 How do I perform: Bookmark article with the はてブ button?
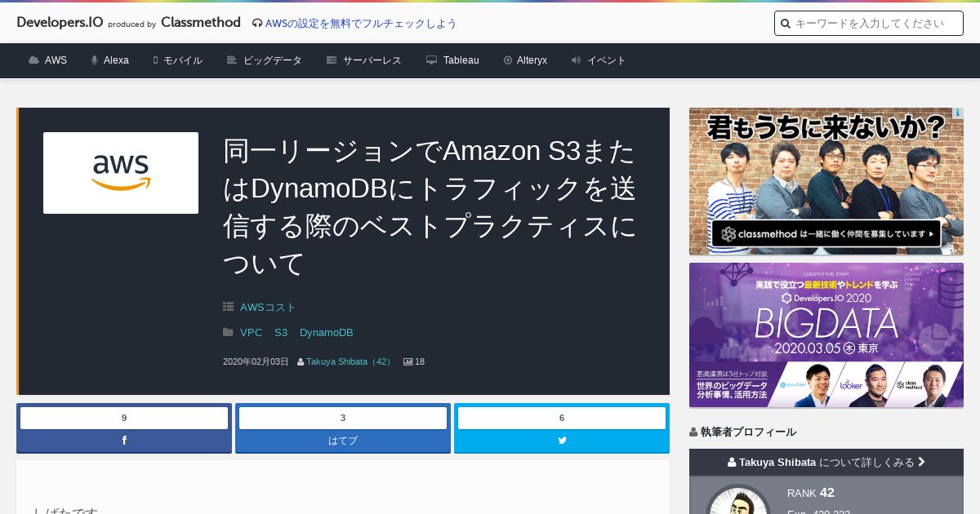[x=343, y=441]
